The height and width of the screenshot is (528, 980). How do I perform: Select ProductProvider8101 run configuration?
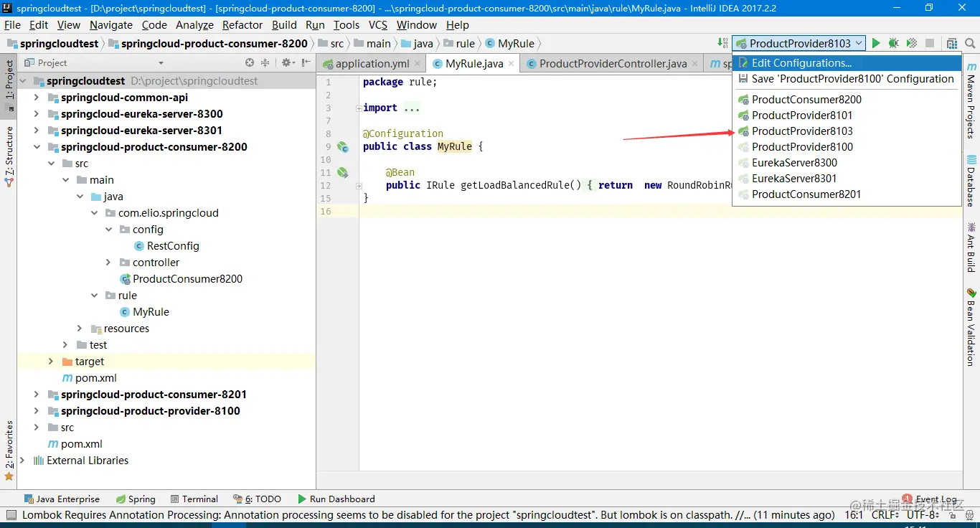(847, 115)
